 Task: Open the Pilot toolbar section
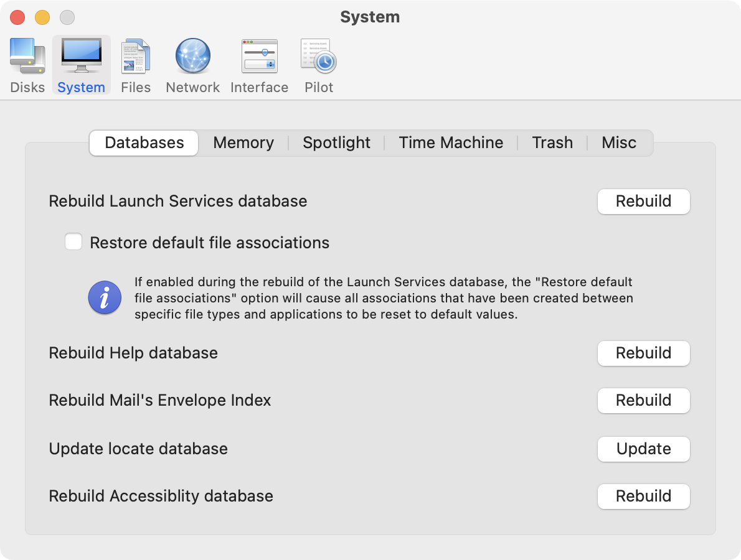coord(319,65)
